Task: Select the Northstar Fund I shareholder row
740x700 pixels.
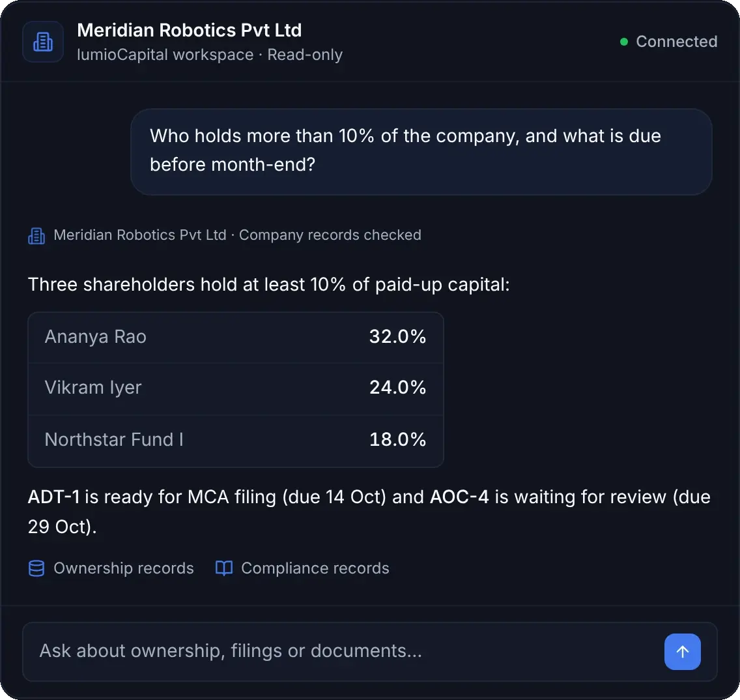Action: pyautogui.click(x=236, y=441)
